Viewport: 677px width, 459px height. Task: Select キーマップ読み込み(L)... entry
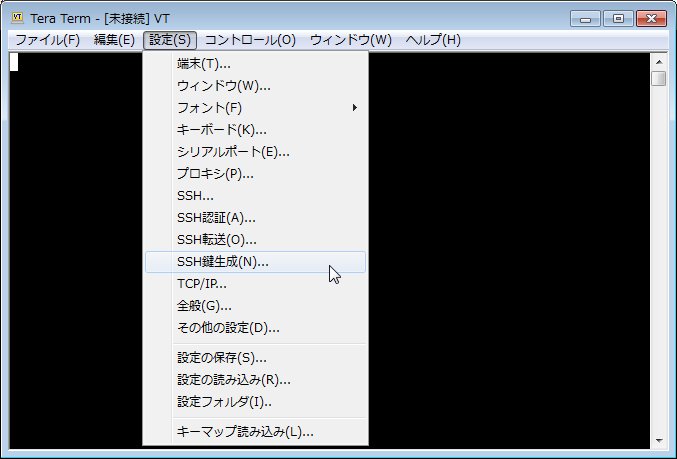[x=256, y=432]
